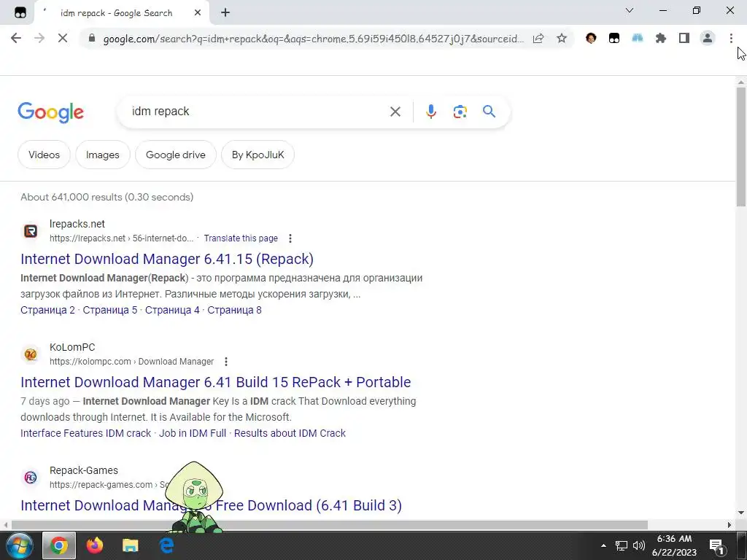The height and width of the screenshot is (560, 747).
Task: Open Firefox from the taskbar
Action: (94, 545)
